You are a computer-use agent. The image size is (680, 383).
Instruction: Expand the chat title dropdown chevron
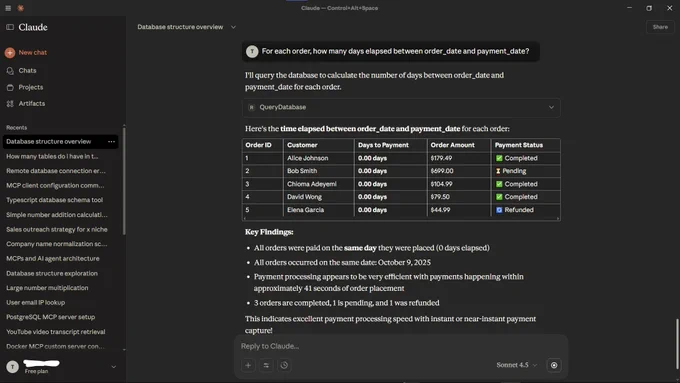[233, 27]
